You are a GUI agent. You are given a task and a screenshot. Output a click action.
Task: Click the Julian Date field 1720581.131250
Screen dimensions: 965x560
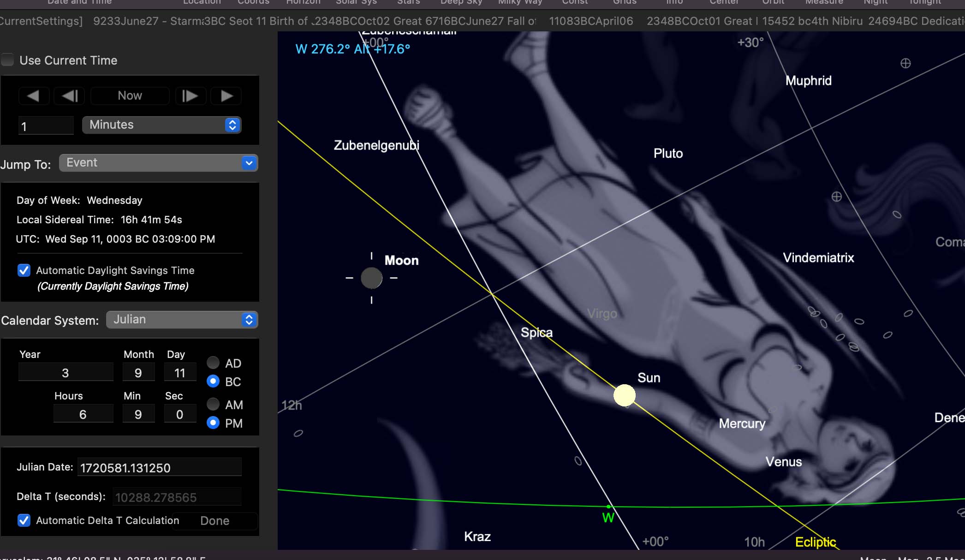click(x=160, y=467)
